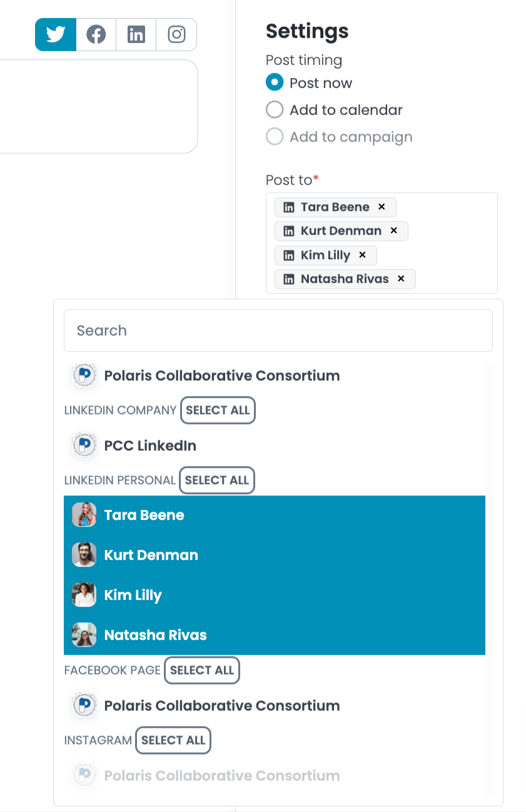This screenshot has width=526, height=812.
Task: Pick PCC LinkedIn company account
Action: click(150, 446)
